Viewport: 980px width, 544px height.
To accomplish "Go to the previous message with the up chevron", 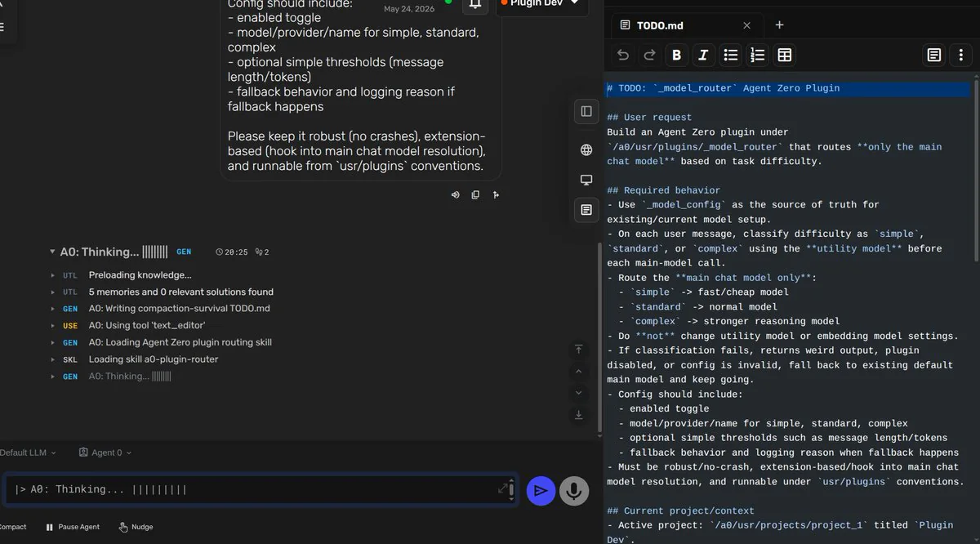I will pyautogui.click(x=579, y=372).
